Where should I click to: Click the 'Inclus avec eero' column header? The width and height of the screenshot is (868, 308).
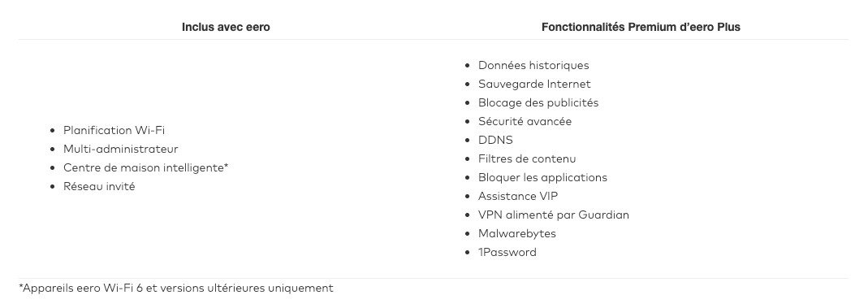226,27
